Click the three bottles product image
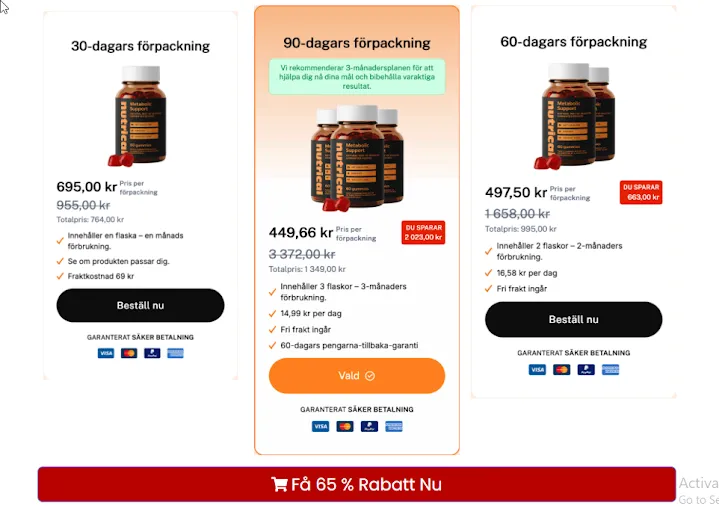 (x=357, y=158)
